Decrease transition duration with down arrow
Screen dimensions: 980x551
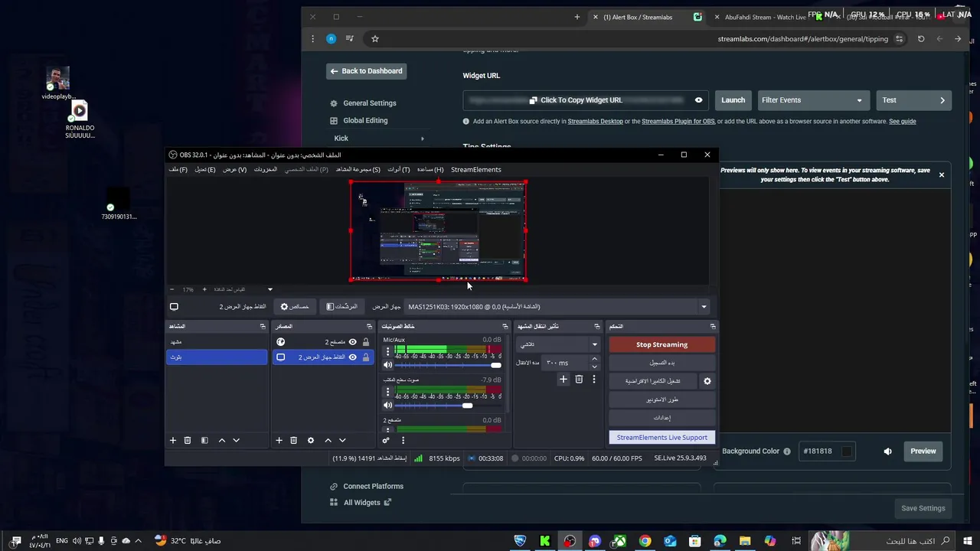pyautogui.click(x=594, y=367)
